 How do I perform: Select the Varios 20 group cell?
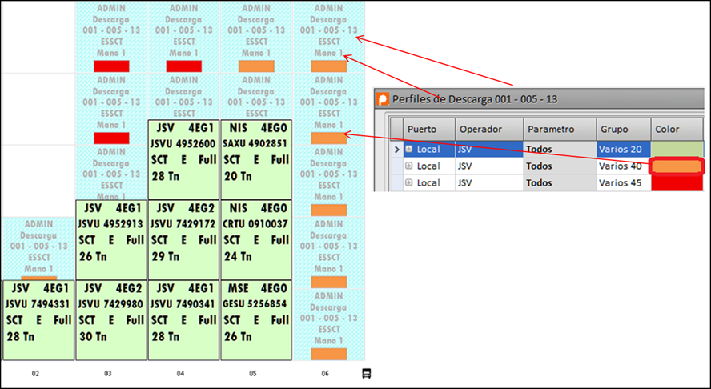623,149
